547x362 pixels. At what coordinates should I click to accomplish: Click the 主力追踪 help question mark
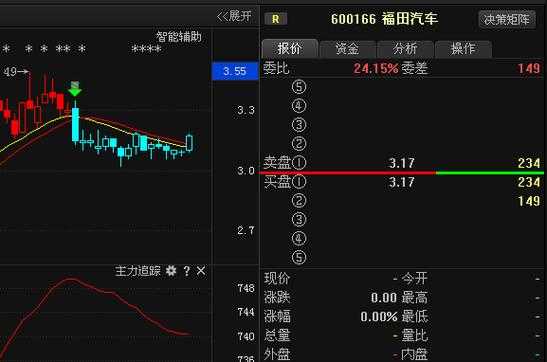187,271
